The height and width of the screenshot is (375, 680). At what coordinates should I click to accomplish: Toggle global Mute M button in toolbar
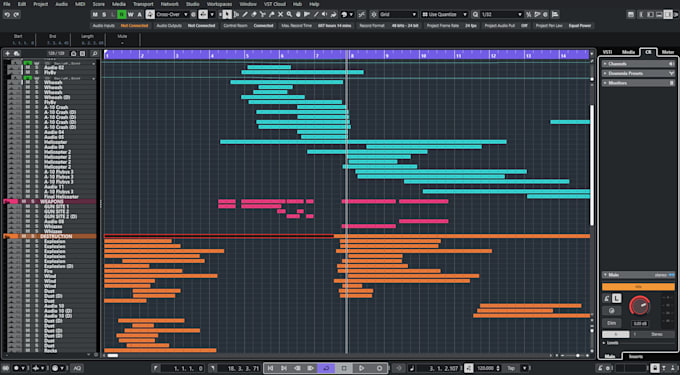tap(95, 14)
